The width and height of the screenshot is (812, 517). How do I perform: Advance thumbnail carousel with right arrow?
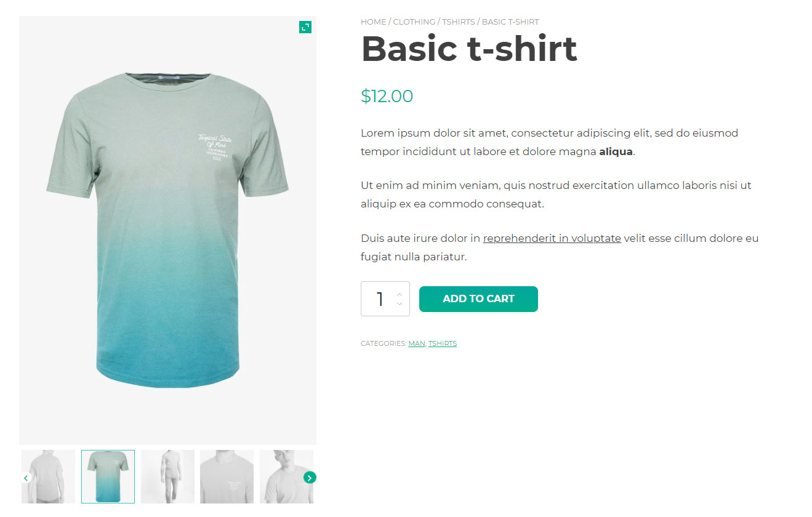(310, 478)
